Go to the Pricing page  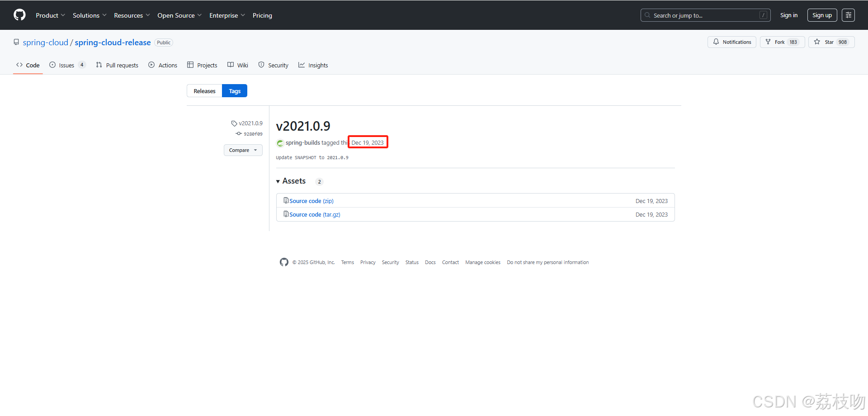pos(262,15)
